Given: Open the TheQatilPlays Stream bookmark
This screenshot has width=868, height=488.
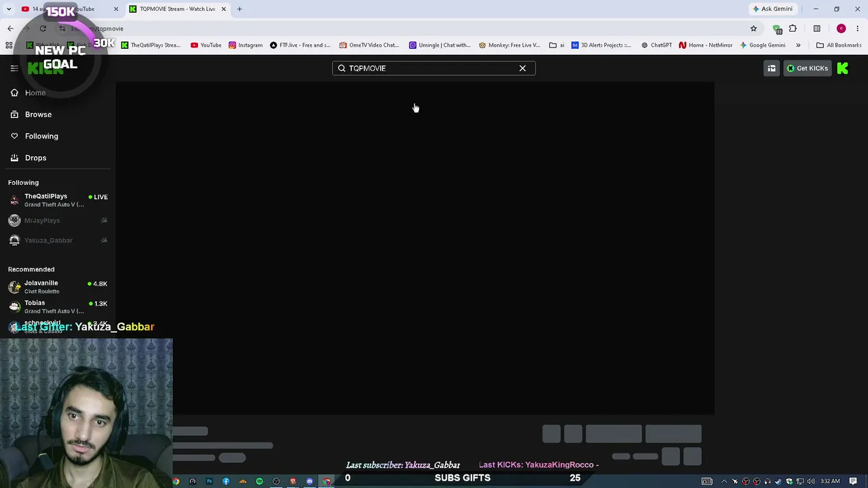Looking at the screenshot, I should point(151,45).
